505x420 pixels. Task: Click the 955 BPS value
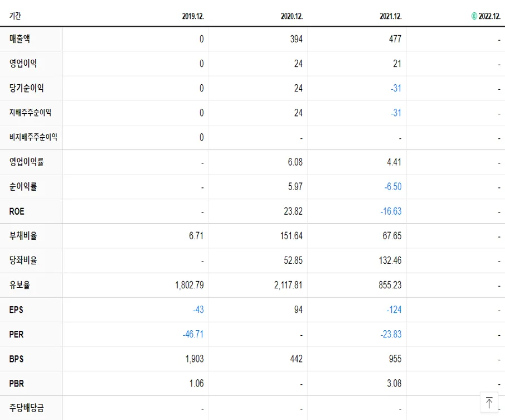395,359
